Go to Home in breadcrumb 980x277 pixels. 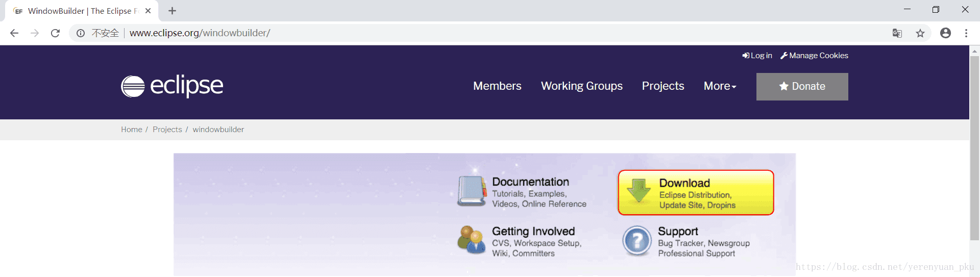(132, 130)
